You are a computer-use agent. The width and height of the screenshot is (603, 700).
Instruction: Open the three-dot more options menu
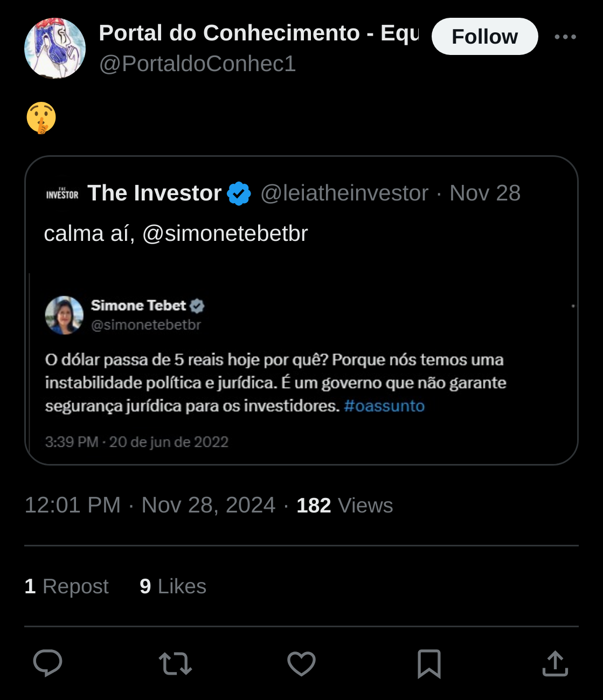[x=565, y=37]
